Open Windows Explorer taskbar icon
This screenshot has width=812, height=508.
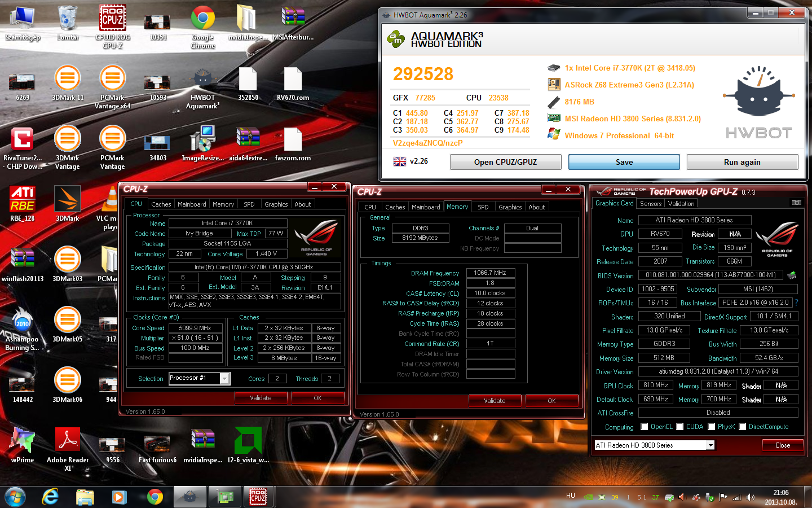85,497
